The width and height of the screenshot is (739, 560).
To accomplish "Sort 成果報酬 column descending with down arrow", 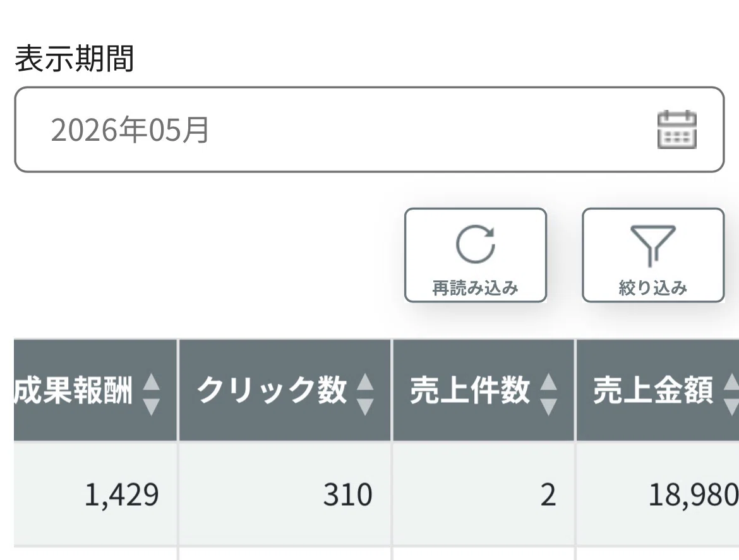I will 152,407.
